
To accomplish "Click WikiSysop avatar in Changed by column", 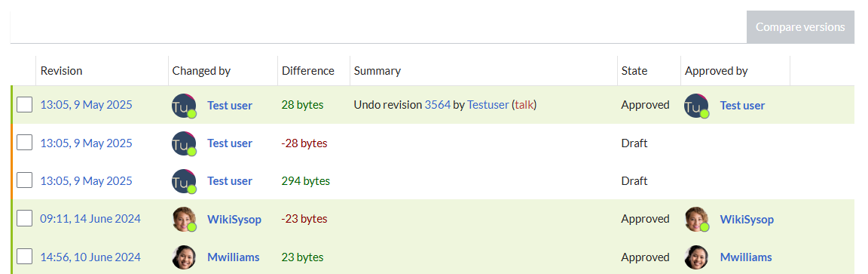I will coord(184,219).
